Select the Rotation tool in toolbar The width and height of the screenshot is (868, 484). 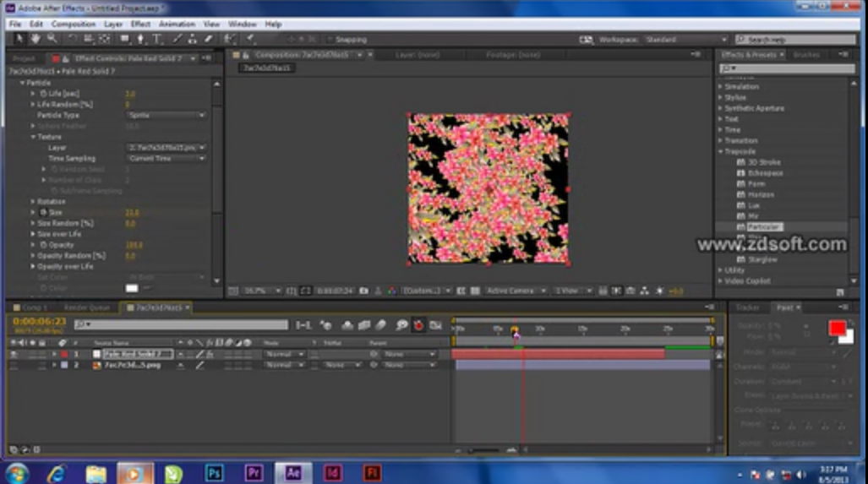(73, 39)
